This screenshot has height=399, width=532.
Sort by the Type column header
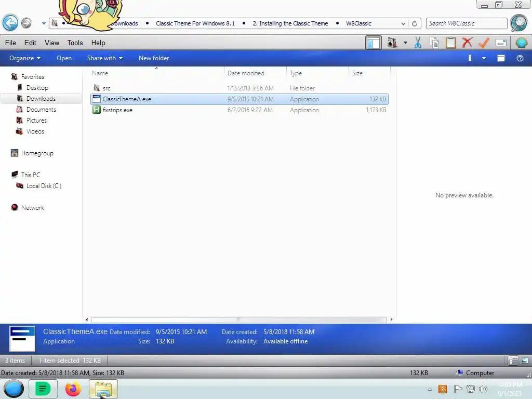pyautogui.click(x=317, y=73)
